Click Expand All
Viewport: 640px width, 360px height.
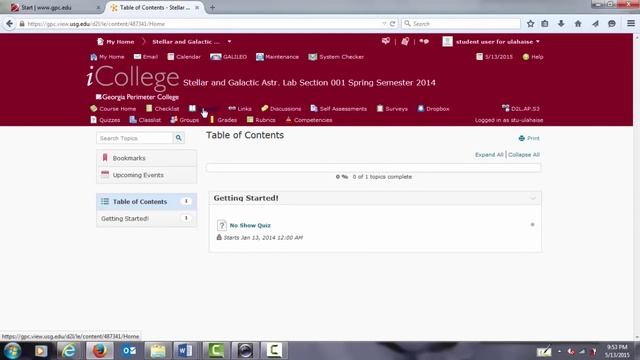[489, 155]
